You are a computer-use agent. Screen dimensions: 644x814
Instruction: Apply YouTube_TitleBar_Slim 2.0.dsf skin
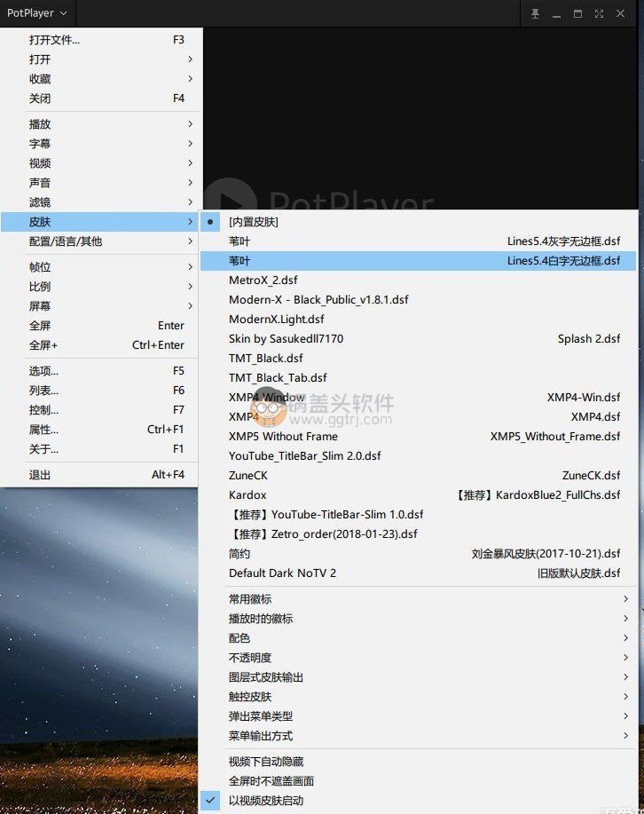(419, 455)
